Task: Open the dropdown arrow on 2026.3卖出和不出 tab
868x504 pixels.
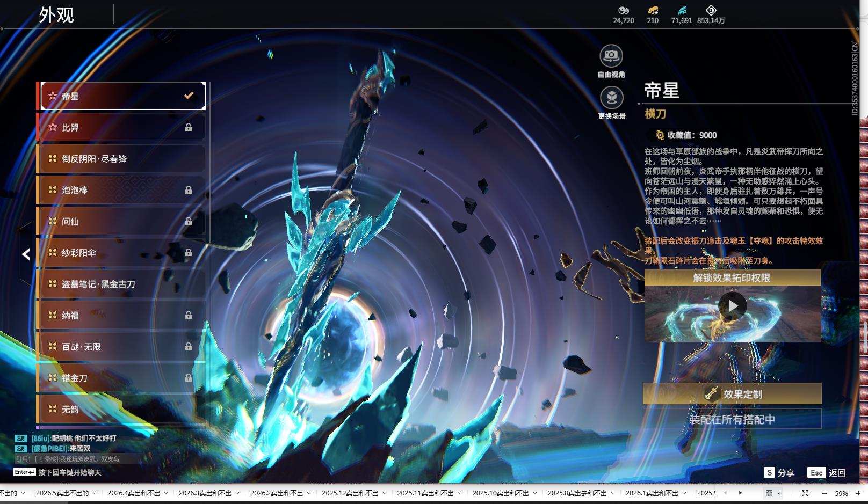Action: pos(237,493)
